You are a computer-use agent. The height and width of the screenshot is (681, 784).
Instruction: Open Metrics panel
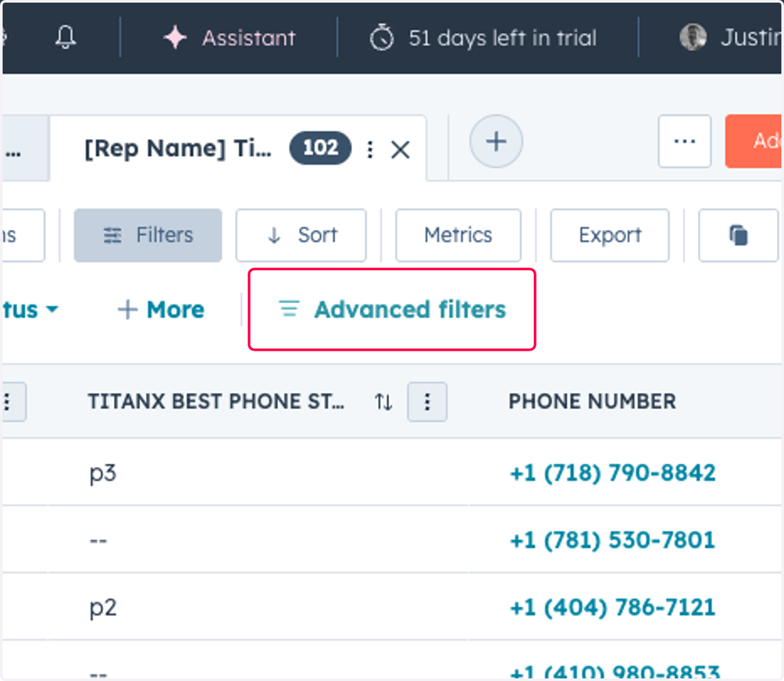click(x=458, y=235)
